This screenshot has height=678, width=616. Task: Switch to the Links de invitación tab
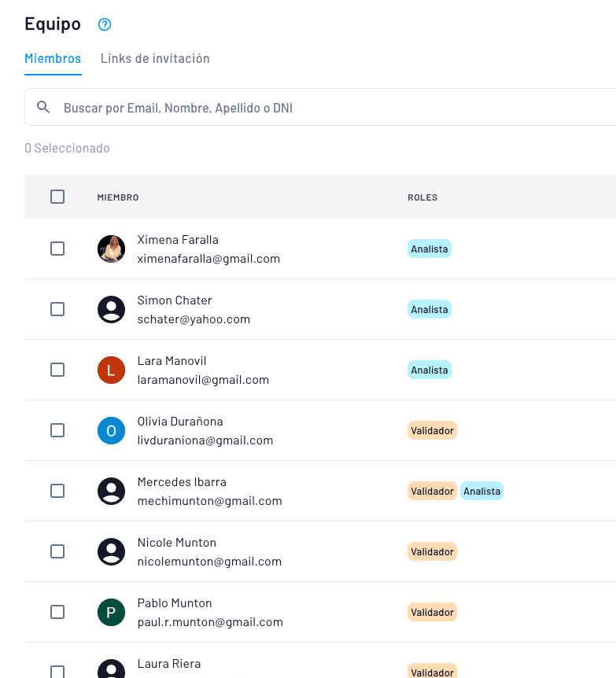click(154, 58)
